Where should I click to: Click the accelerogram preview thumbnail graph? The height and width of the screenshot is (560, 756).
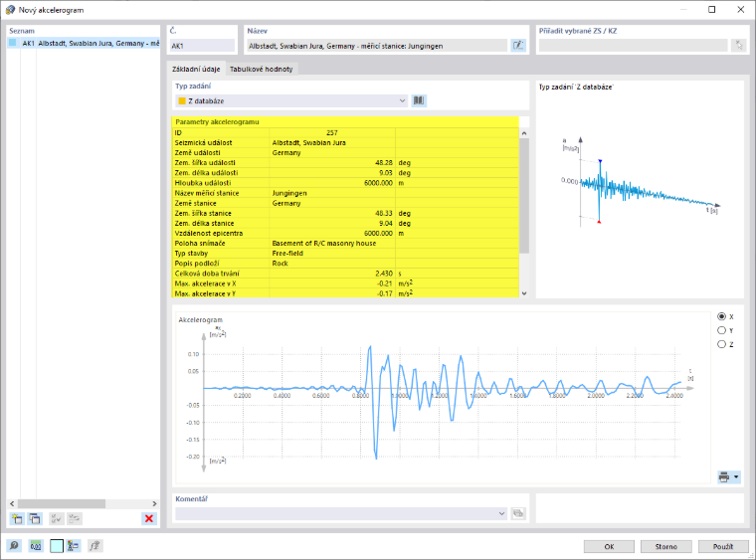pos(640,182)
